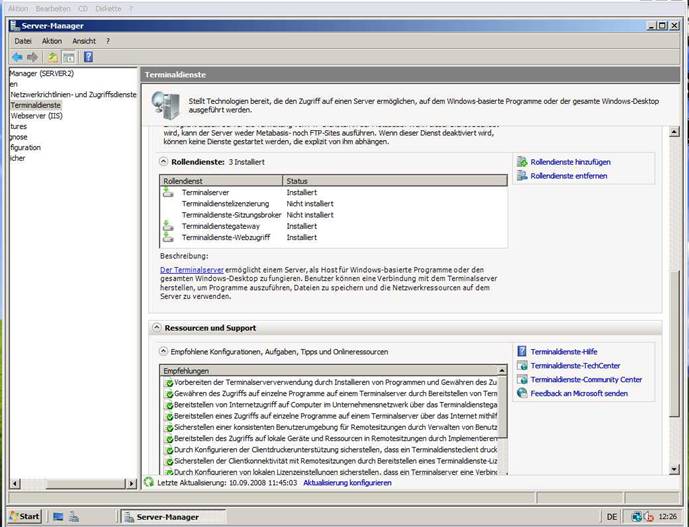Image resolution: width=689 pixels, height=527 pixels.
Task: Click the Rollendienst column header
Action: [221, 181]
